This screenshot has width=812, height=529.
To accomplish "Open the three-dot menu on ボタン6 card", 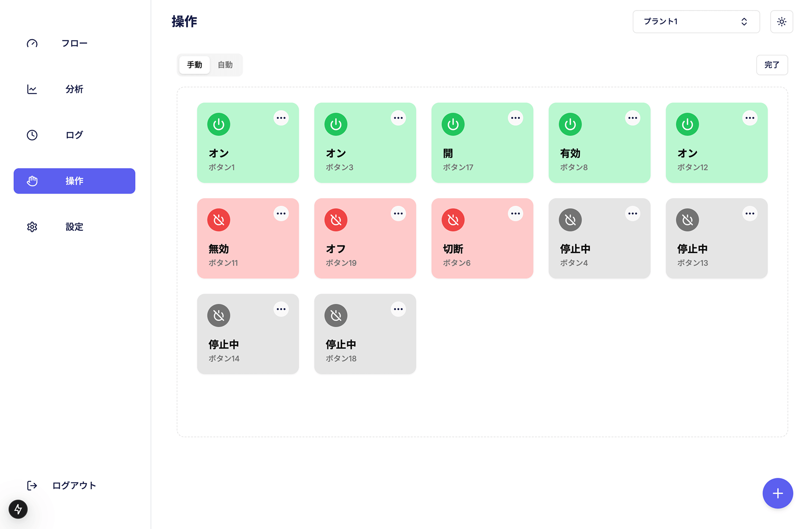I will (515, 214).
